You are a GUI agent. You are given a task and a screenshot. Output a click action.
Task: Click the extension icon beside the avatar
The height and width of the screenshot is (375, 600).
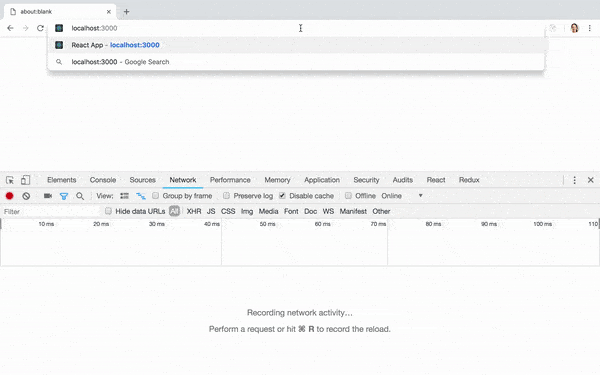click(553, 28)
